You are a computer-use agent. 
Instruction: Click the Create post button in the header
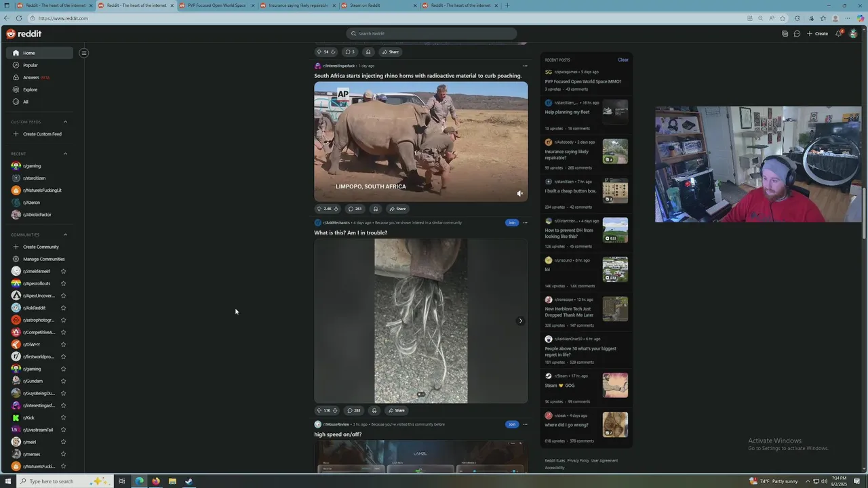(817, 34)
